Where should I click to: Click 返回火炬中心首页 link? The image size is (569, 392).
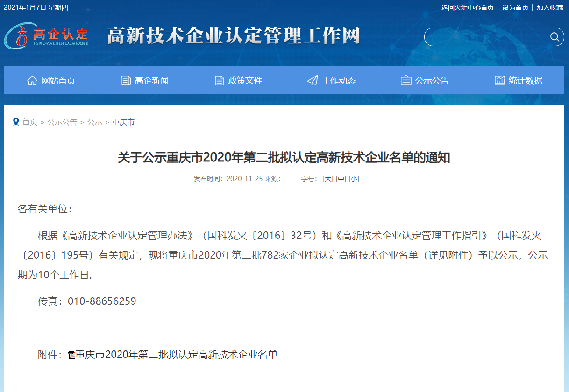tap(467, 7)
